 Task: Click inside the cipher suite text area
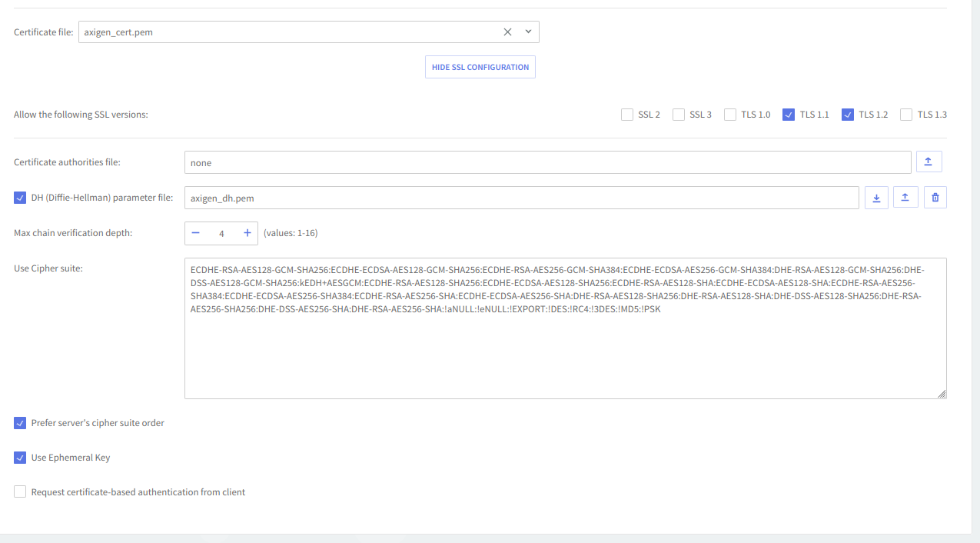coord(565,354)
